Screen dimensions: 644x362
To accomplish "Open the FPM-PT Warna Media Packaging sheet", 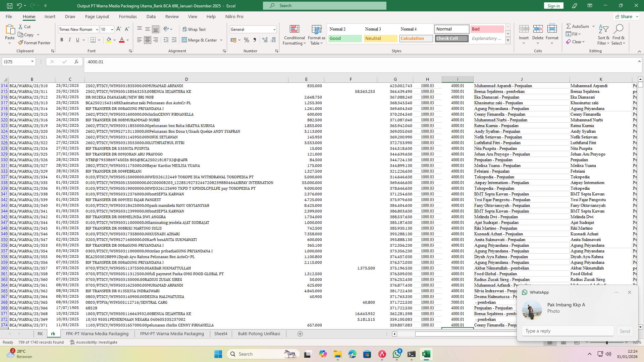I will 172,334.
